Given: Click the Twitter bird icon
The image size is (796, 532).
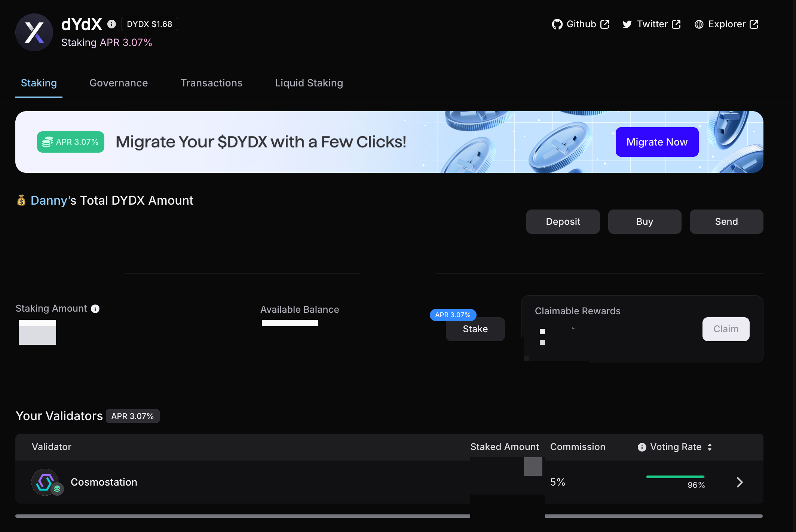Looking at the screenshot, I should [627, 24].
